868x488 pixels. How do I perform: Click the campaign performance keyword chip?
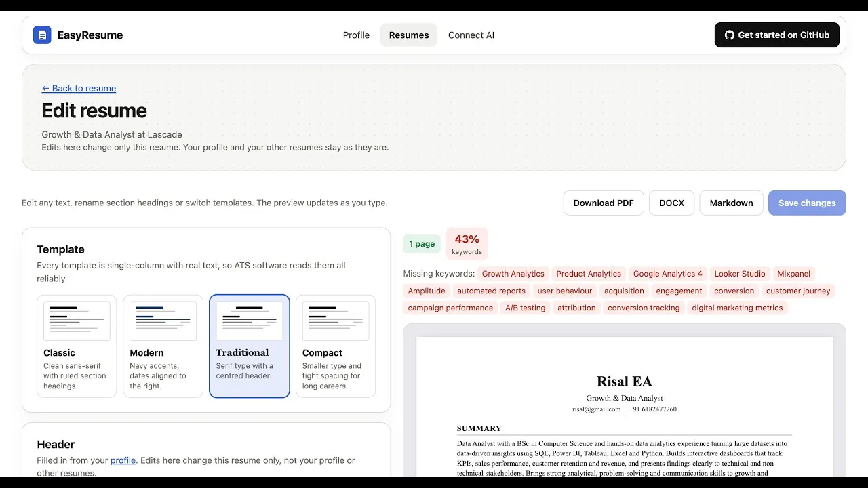click(451, 308)
